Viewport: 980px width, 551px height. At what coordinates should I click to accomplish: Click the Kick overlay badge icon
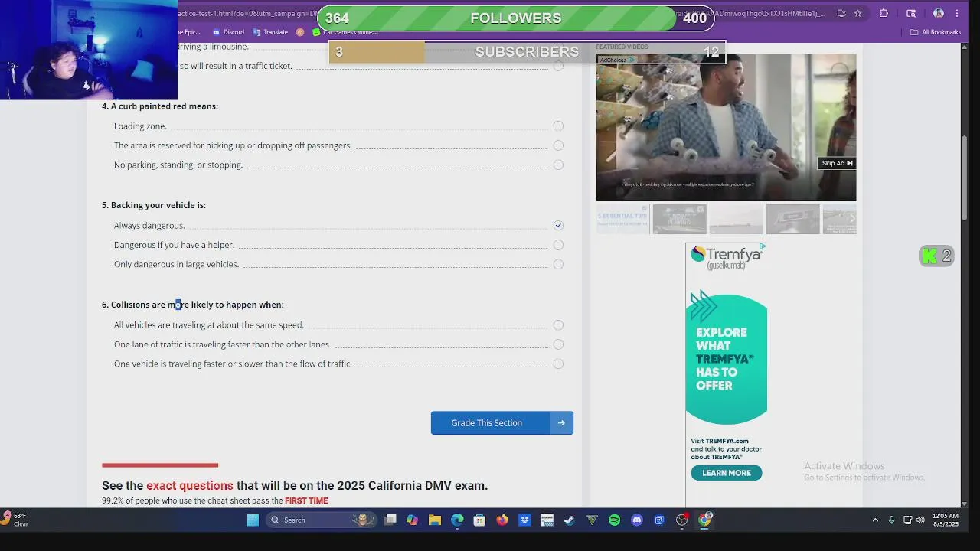tap(929, 256)
